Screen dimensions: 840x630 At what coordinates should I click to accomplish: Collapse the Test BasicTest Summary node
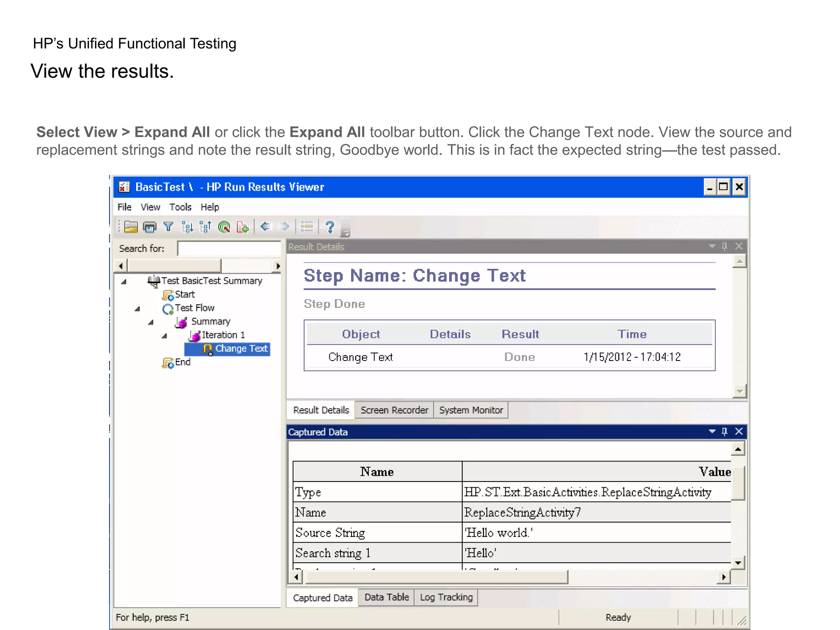pos(123,281)
